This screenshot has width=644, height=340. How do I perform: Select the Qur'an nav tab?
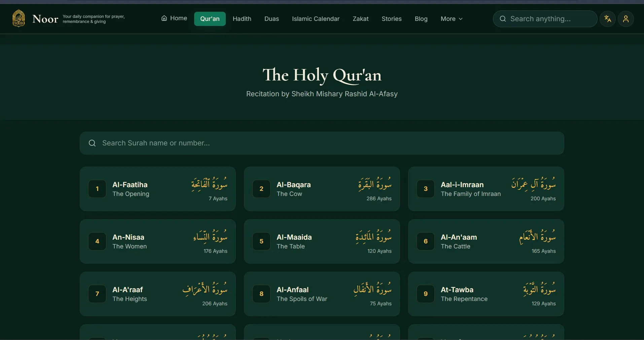point(210,19)
